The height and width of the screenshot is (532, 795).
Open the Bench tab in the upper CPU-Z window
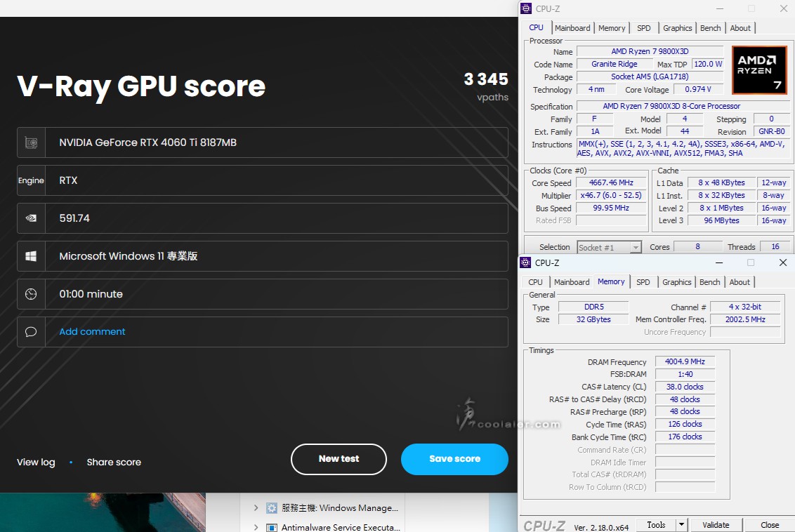(x=710, y=28)
